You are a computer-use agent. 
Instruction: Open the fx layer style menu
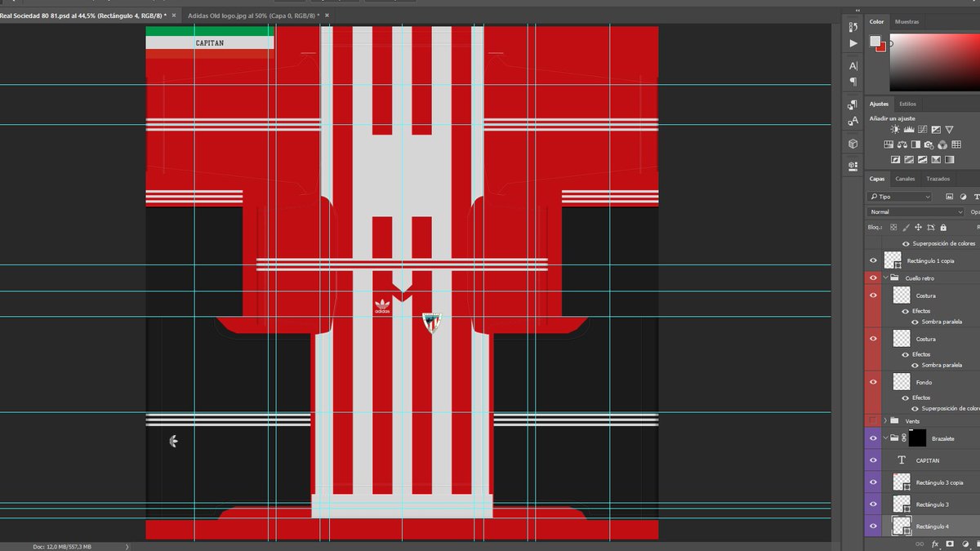tap(936, 544)
